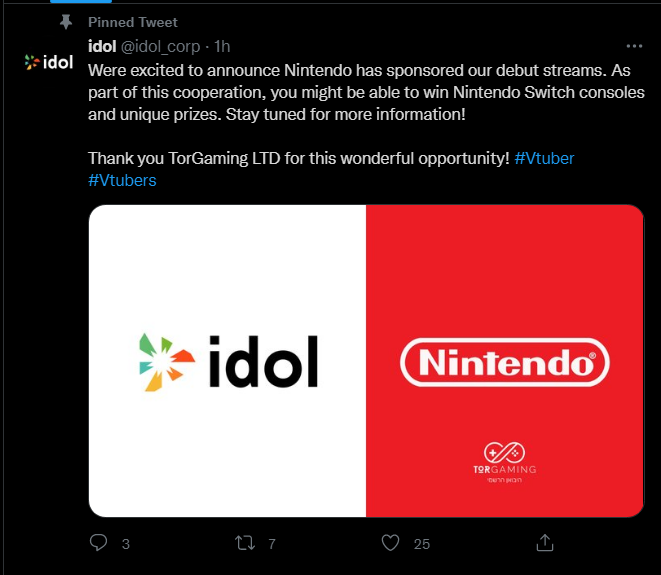Click the like count of 25
Image resolution: width=661 pixels, height=575 pixels.
[422, 544]
